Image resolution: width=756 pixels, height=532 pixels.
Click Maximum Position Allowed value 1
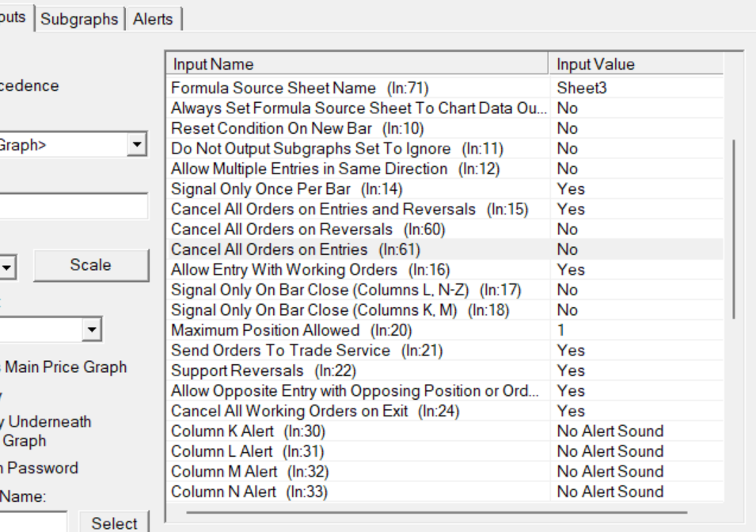point(560,330)
